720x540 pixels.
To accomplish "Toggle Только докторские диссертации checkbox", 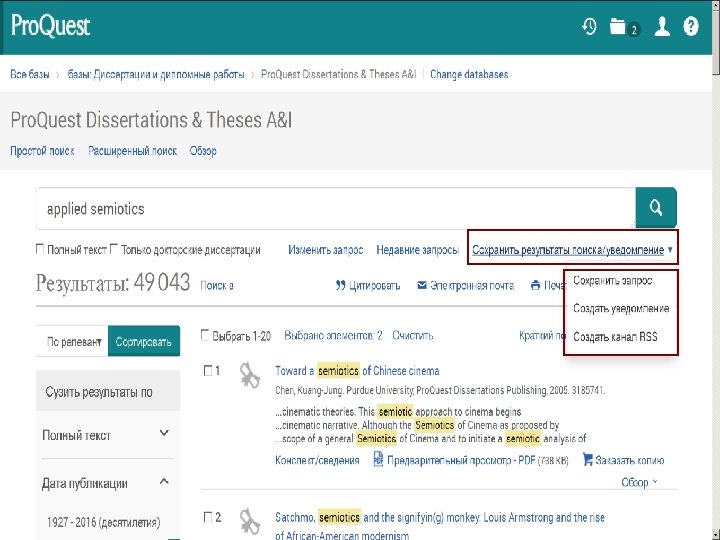I will coord(114,249).
